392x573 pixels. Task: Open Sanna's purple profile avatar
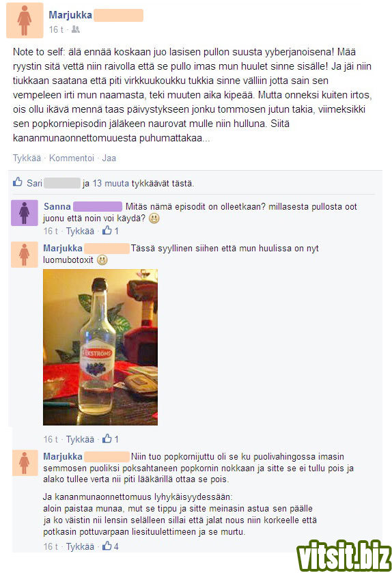click(25, 212)
